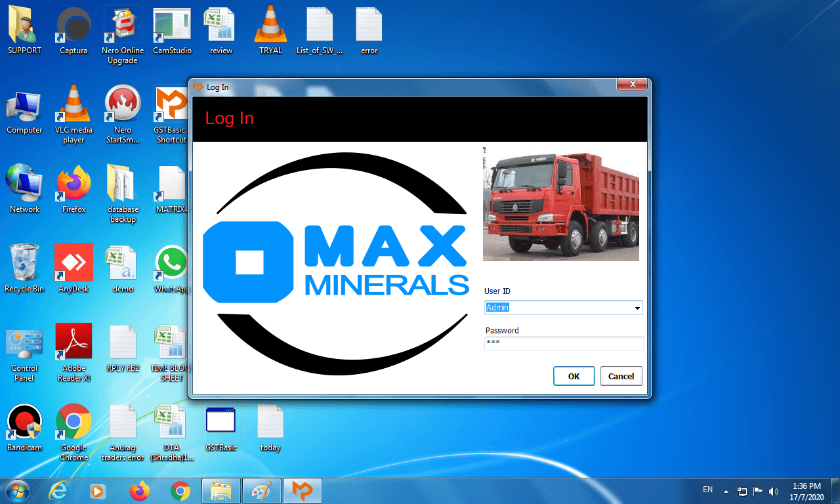840x504 pixels.
Task: Select Anurag traders error file icon
Action: point(123,433)
